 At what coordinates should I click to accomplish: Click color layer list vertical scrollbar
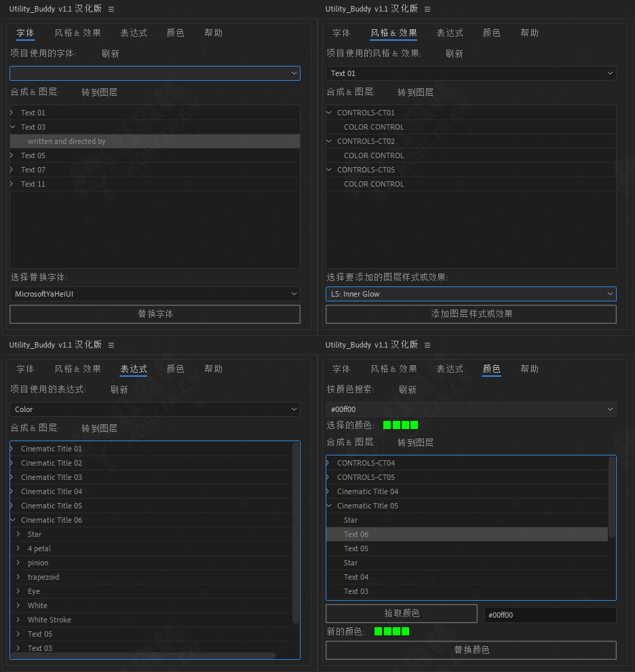[612, 497]
